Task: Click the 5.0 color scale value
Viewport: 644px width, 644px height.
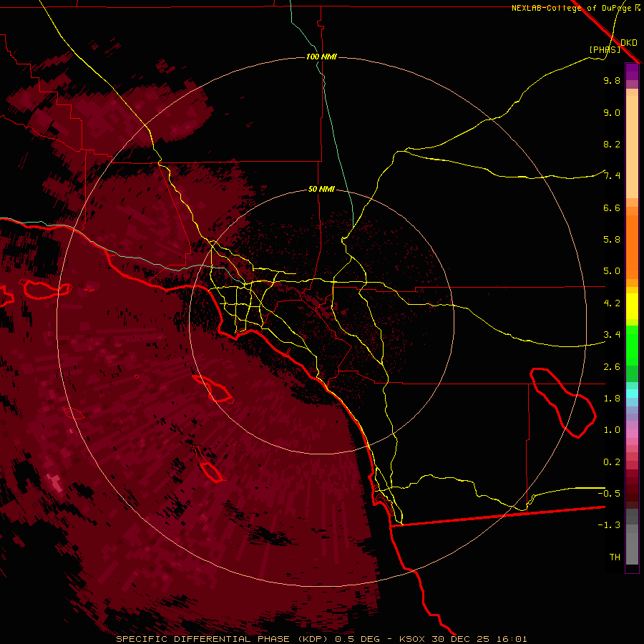Action: [612, 271]
